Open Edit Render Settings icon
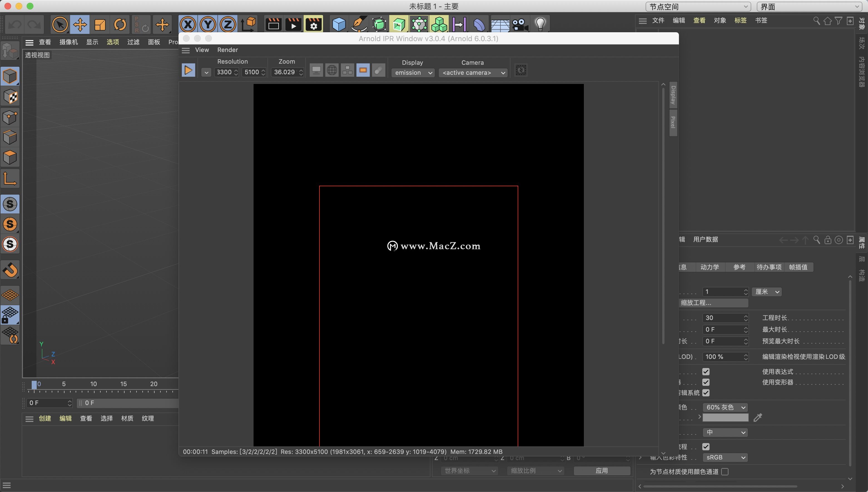The height and width of the screenshot is (492, 868). tap(313, 24)
